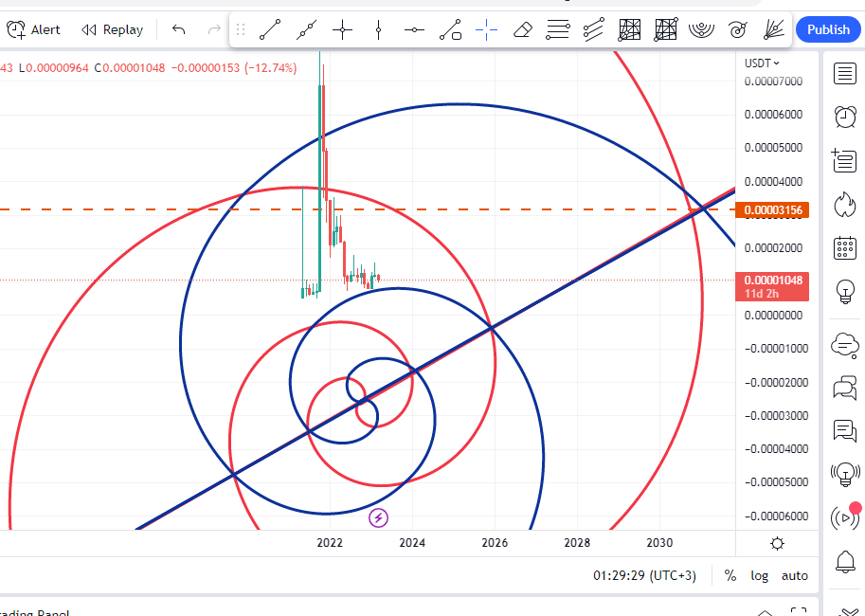Select the Eraser tool
Image resolution: width=865 pixels, height=616 pixels.
522,29
